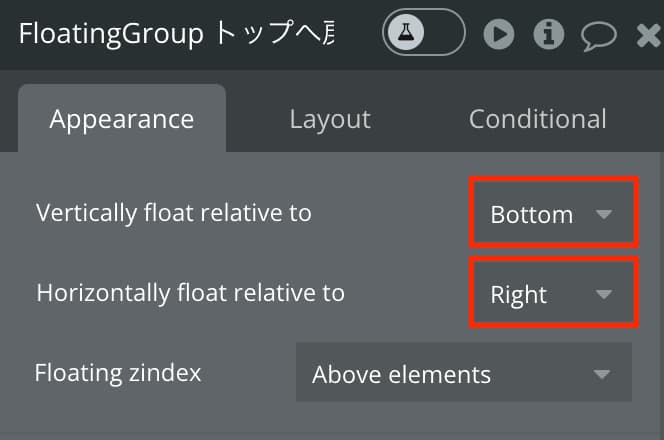Click the Vertically float relative to label
This screenshot has width=664, height=440.
coord(174,213)
